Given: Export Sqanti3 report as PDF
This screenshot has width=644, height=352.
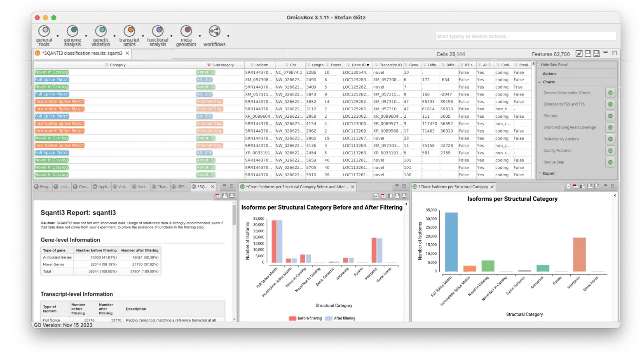Looking at the screenshot, I should (218, 196).
